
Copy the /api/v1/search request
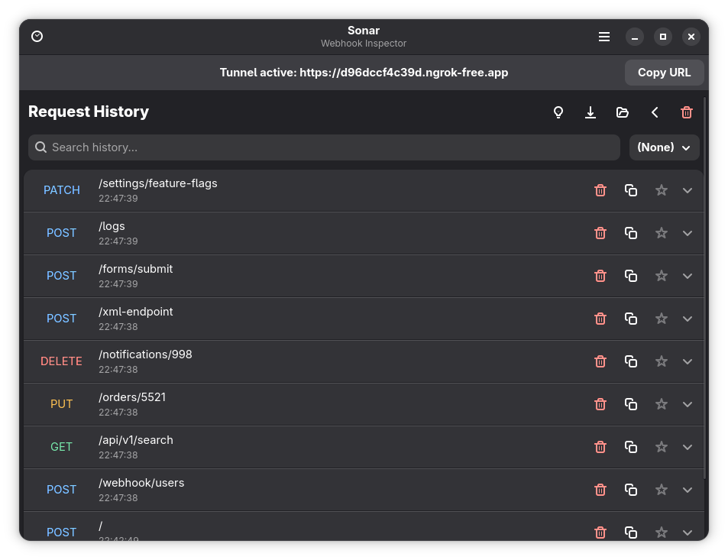(x=630, y=447)
